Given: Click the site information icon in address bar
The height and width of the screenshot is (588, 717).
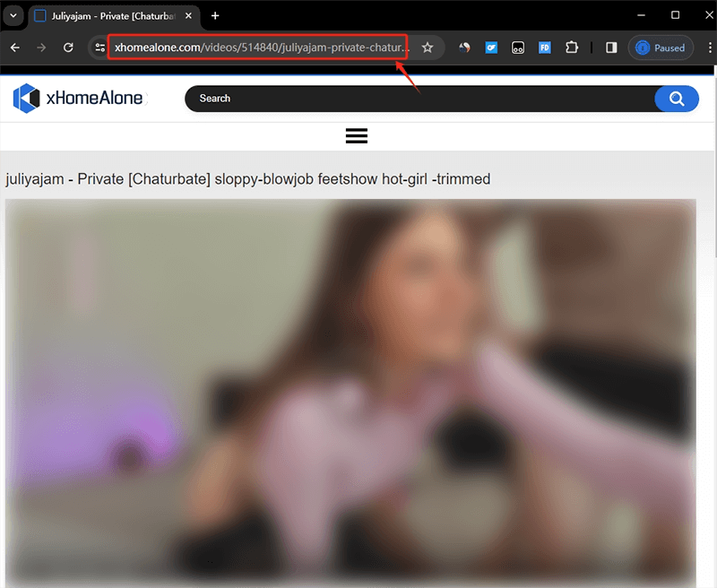Looking at the screenshot, I should pyautogui.click(x=99, y=48).
